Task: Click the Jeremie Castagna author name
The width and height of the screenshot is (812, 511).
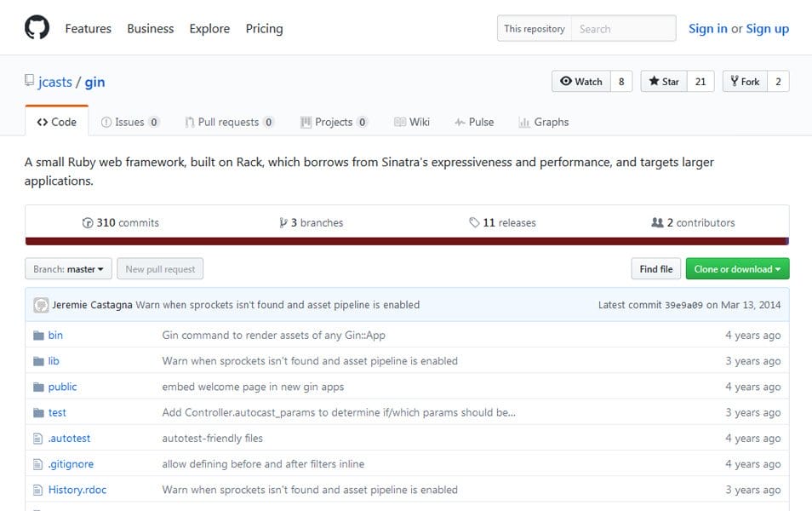Action: click(92, 305)
